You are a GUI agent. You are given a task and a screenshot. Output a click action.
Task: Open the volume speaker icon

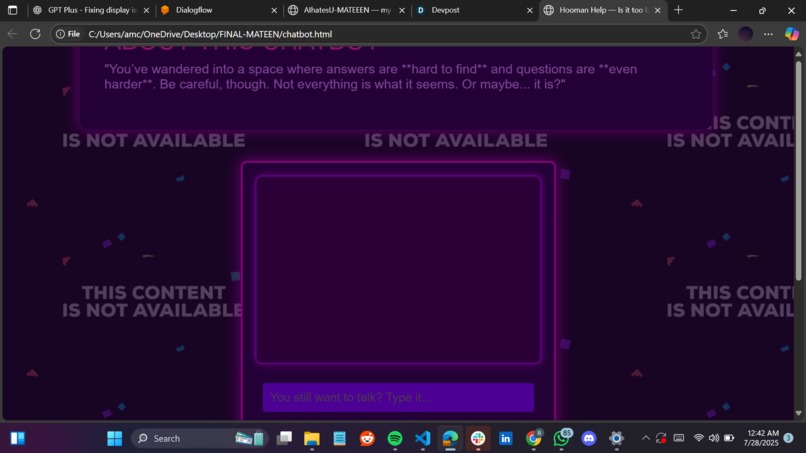click(713, 438)
